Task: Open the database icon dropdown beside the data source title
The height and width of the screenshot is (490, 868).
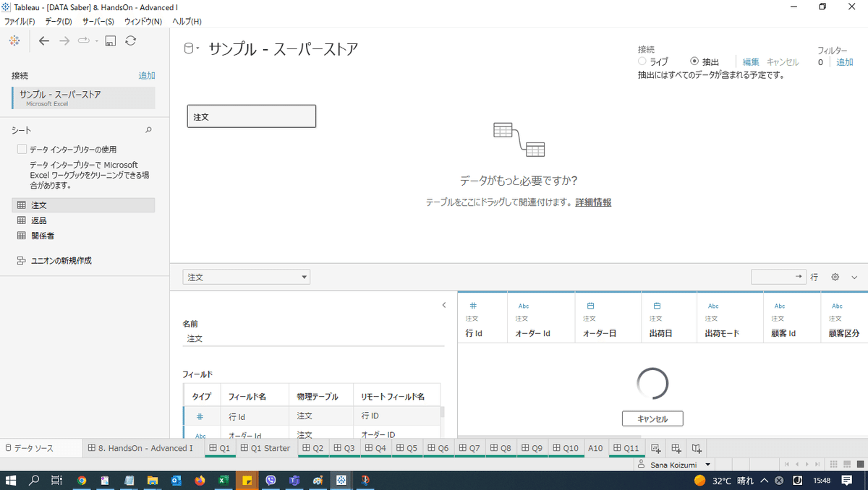Action: [192, 49]
